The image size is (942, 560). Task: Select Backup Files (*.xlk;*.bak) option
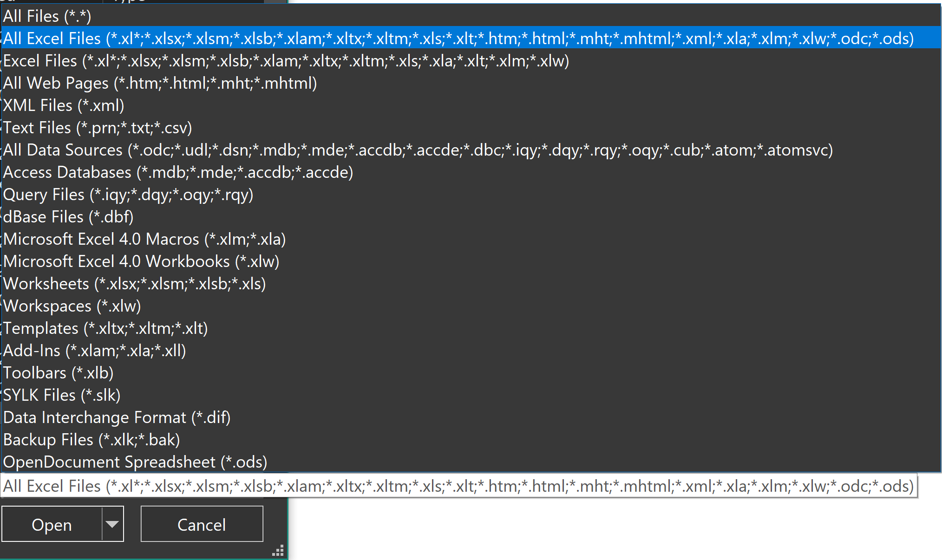coord(92,440)
